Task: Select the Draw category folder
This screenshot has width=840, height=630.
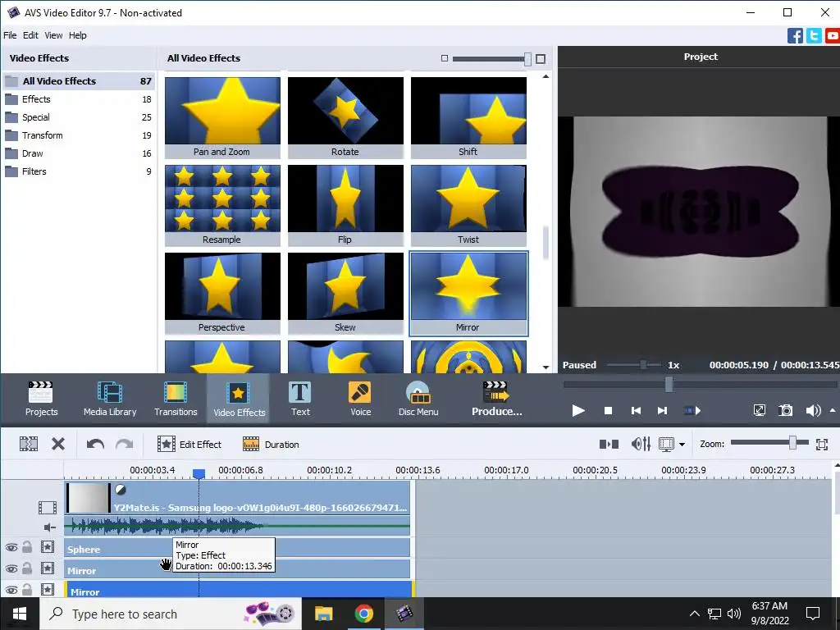Action: coord(78,153)
